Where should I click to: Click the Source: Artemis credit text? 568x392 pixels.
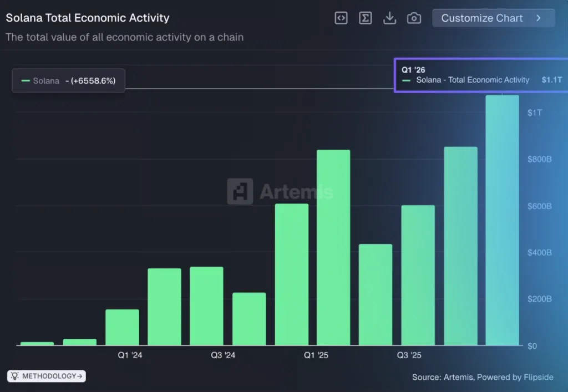click(483, 377)
